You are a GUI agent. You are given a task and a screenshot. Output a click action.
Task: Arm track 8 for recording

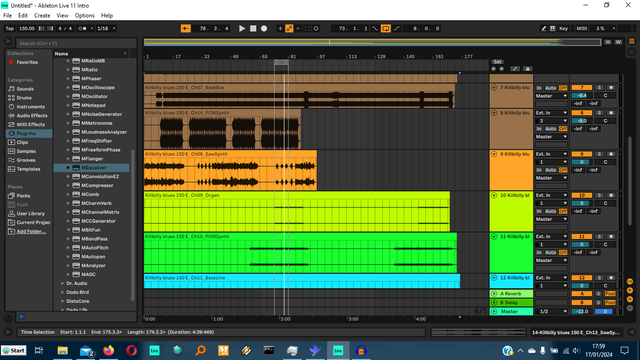(611, 113)
